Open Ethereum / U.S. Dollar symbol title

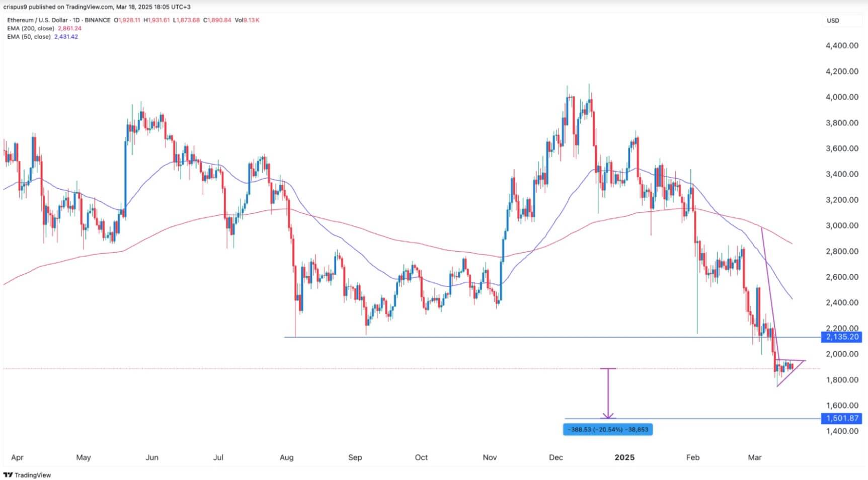(58, 20)
